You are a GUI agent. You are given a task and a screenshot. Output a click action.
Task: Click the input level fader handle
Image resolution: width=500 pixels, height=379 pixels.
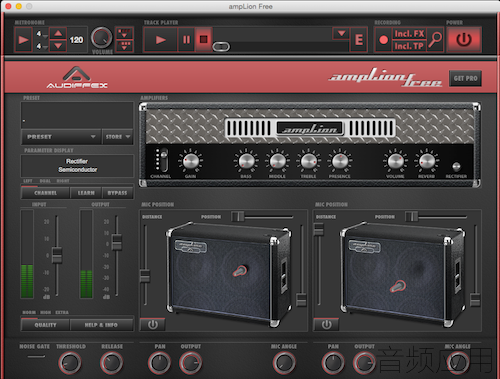(57, 255)
